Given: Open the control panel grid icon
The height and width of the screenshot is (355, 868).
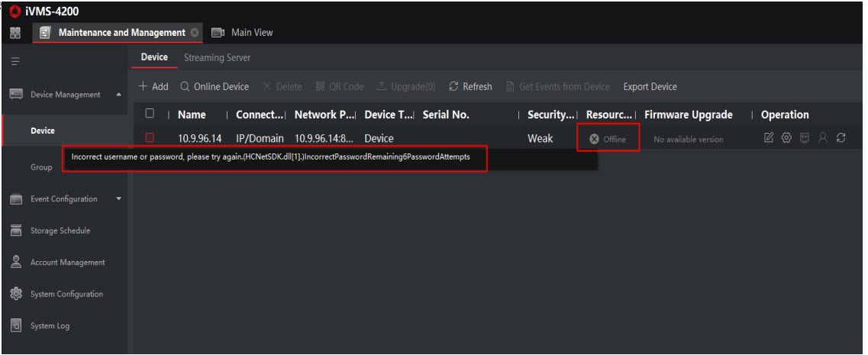Looking at the screenshot, I should coord(14,33).
